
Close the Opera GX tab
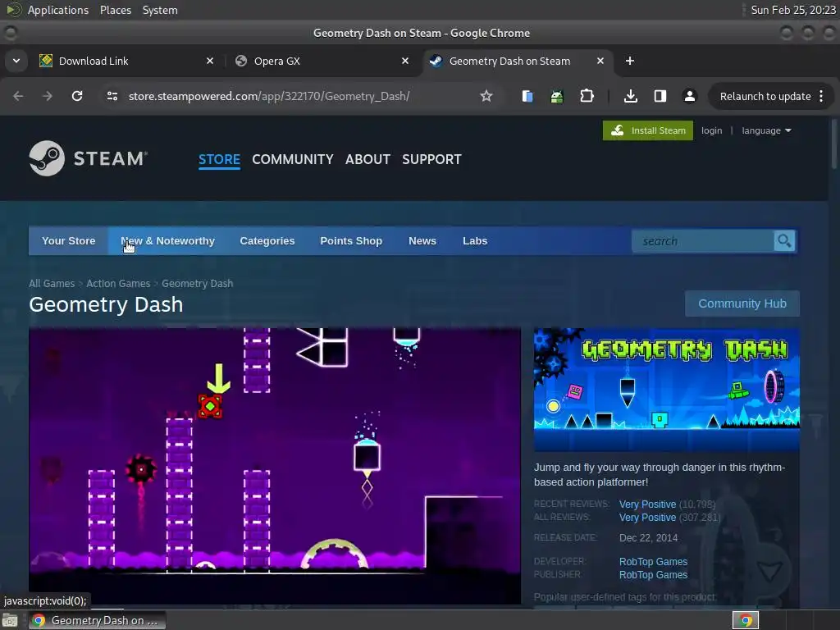405,61
